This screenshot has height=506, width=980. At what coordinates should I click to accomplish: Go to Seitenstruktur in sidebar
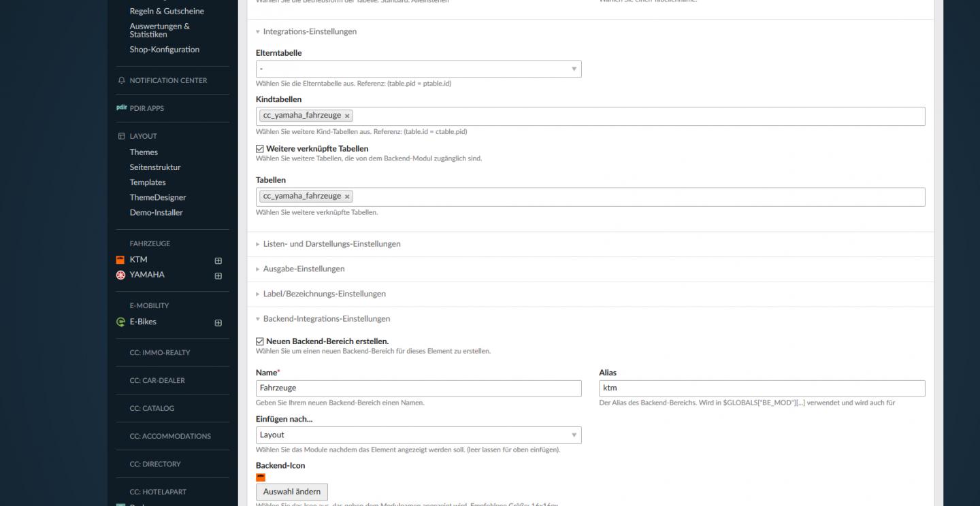(x=155, y=167)
